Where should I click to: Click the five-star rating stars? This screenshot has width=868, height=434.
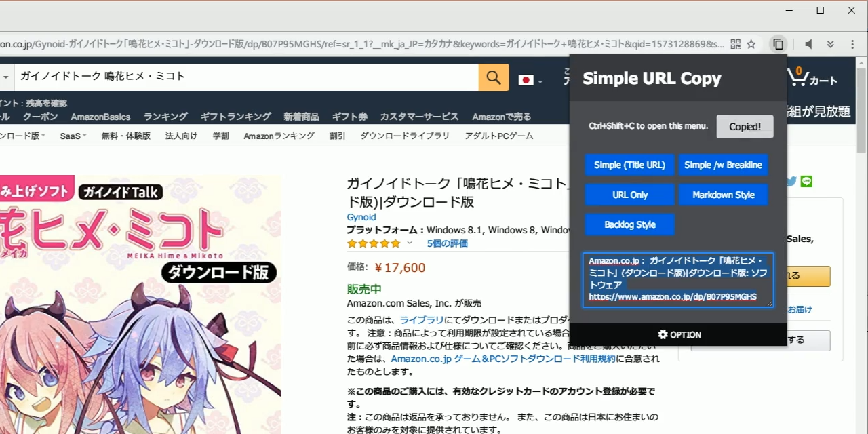[x=374, y=243]
